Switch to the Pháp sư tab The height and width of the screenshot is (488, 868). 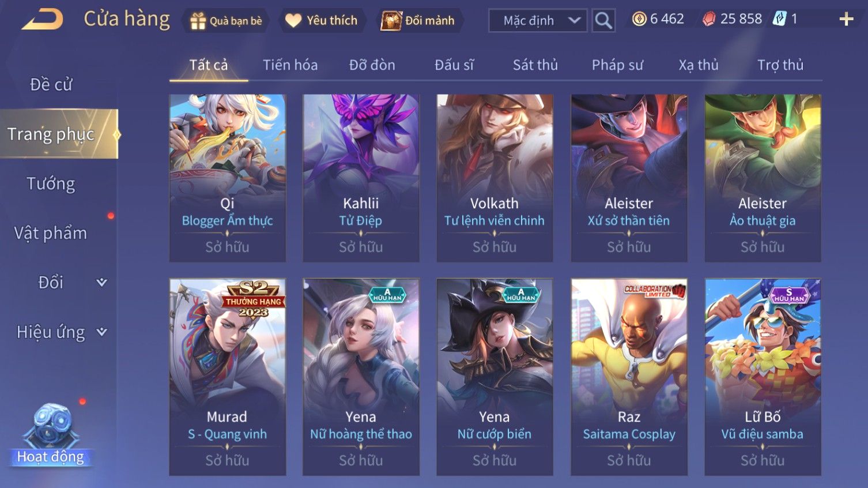pyautogui.click(x=617, y=65)
